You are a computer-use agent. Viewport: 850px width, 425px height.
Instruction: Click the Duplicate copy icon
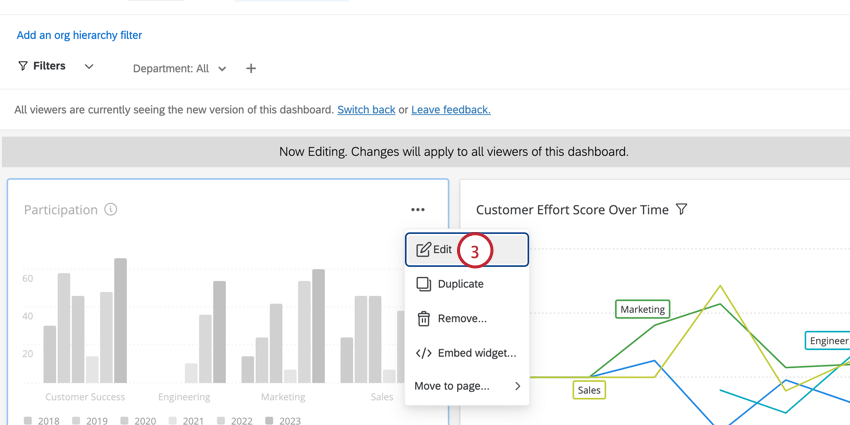tap(424, 284)
